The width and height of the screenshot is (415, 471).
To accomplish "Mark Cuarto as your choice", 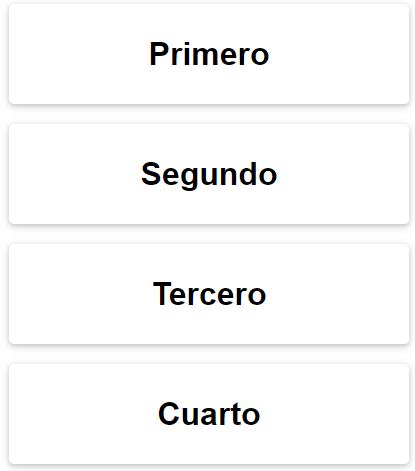I will pos(209,414).
